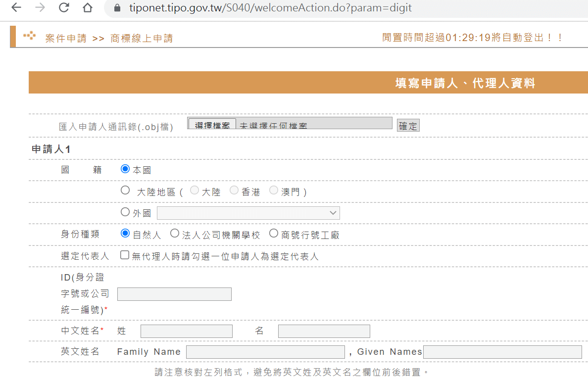
Task: Select 法人公司機關學校 identity type
Action: click(175, 233)
